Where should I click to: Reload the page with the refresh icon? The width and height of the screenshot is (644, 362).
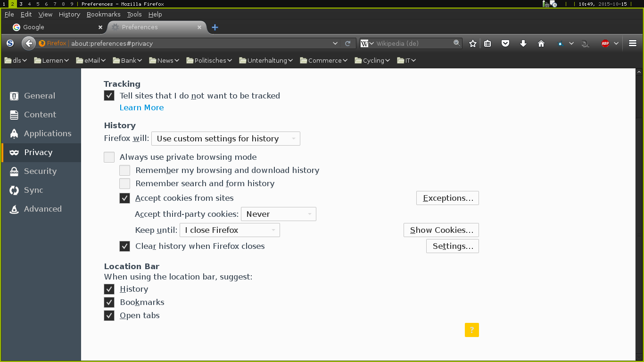pos(348,43)
